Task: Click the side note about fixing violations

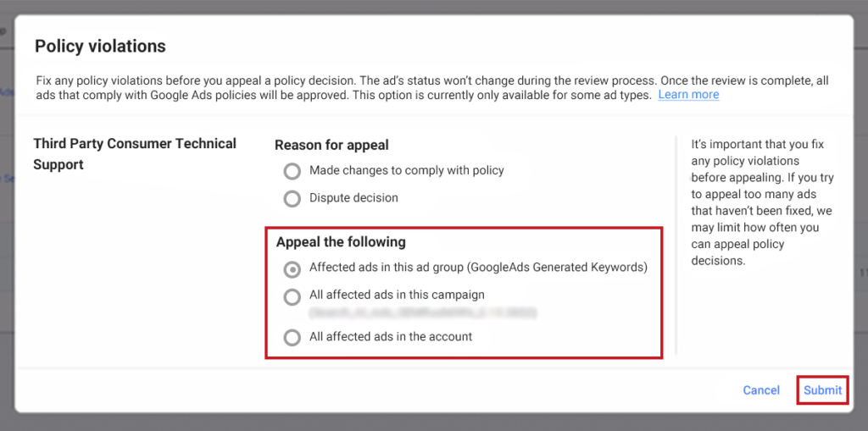Action: pos(757,202)
